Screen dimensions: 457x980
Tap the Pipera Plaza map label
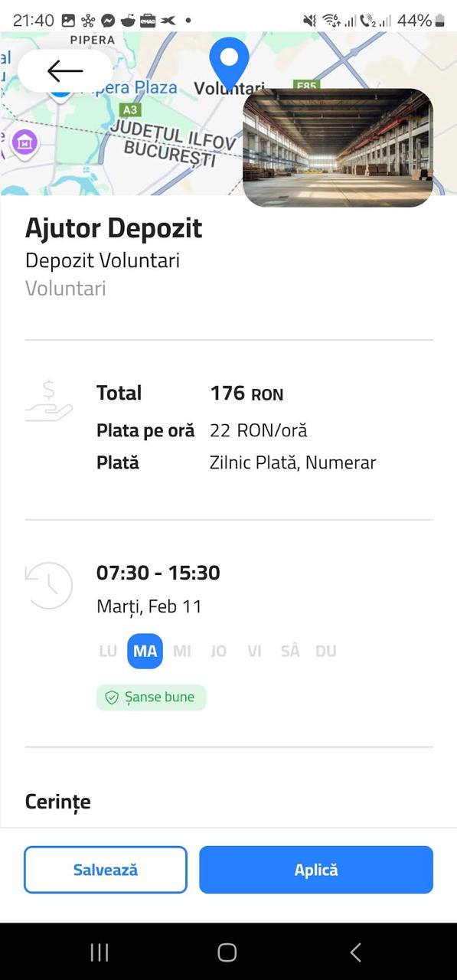[129, 88]
